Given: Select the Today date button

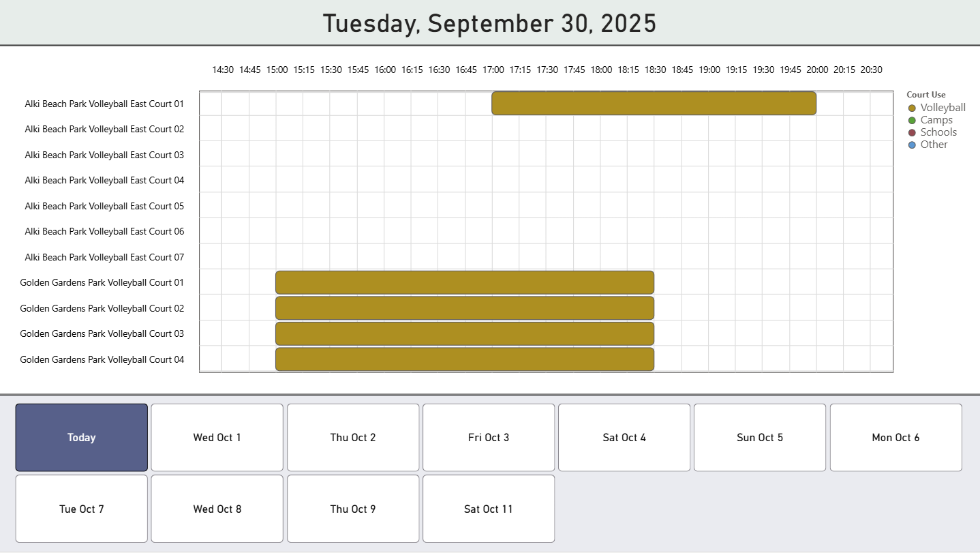Looking at the screenshot, I should [x=81, y=437].
